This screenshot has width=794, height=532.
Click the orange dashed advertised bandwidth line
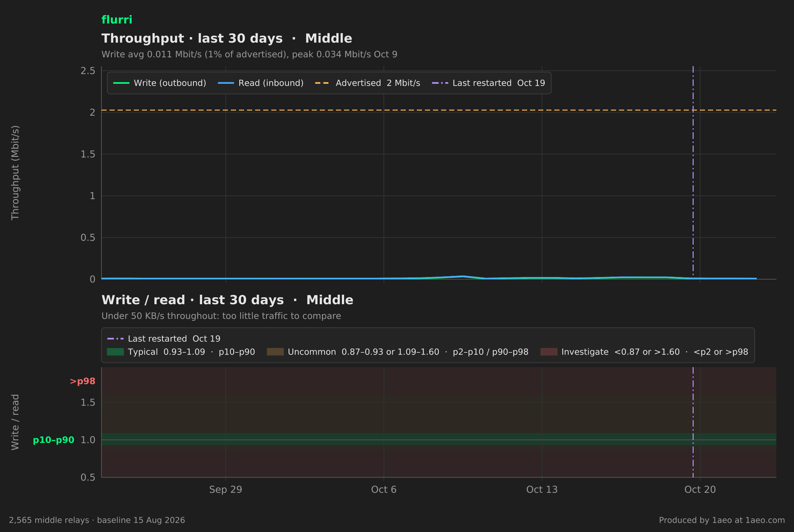pos(439,110)
